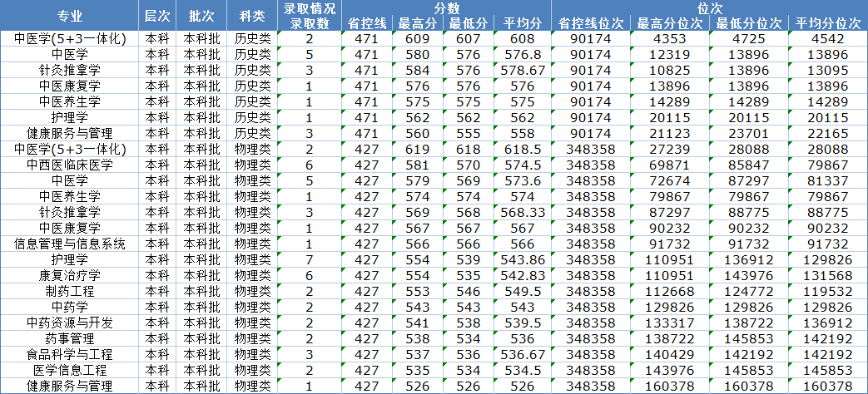
Task: Select the 食品科学与工程 cell
Action: click(x=70, y=354)
